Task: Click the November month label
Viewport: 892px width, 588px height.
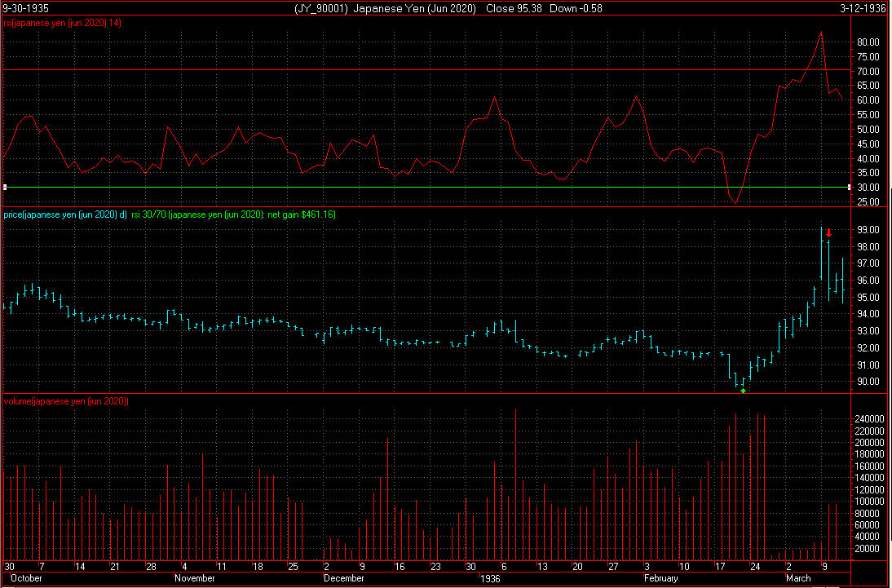Action: pyautogui.click(x=195, y=578)
